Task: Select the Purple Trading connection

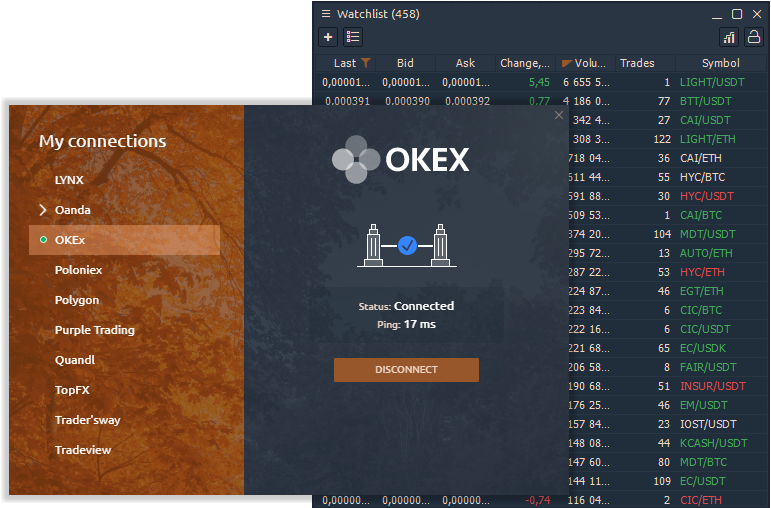Action: [x=95, y=330]
